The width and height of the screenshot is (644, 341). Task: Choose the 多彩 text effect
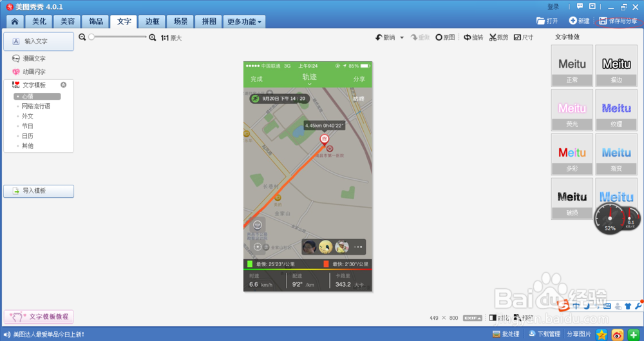[572, 154]
